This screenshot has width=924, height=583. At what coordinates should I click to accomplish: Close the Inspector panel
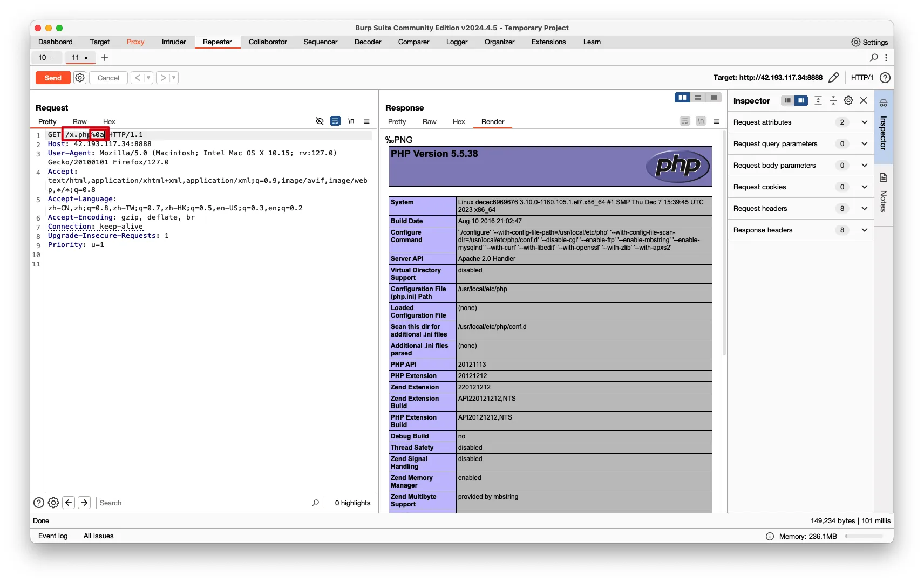(x=864, y=101)
